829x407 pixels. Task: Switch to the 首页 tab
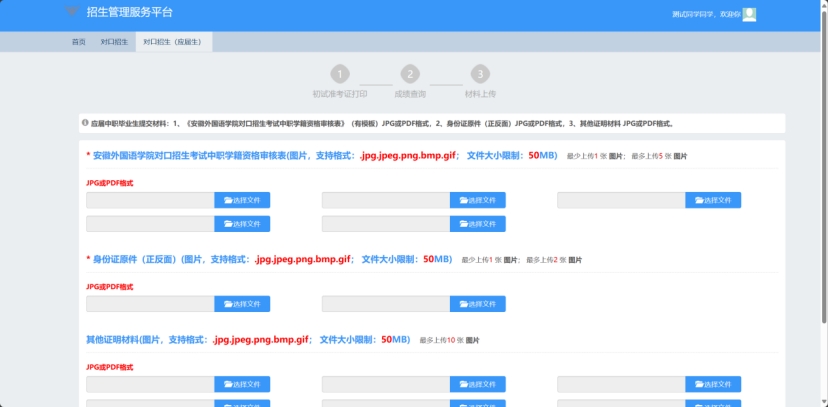tap(78, 42)
